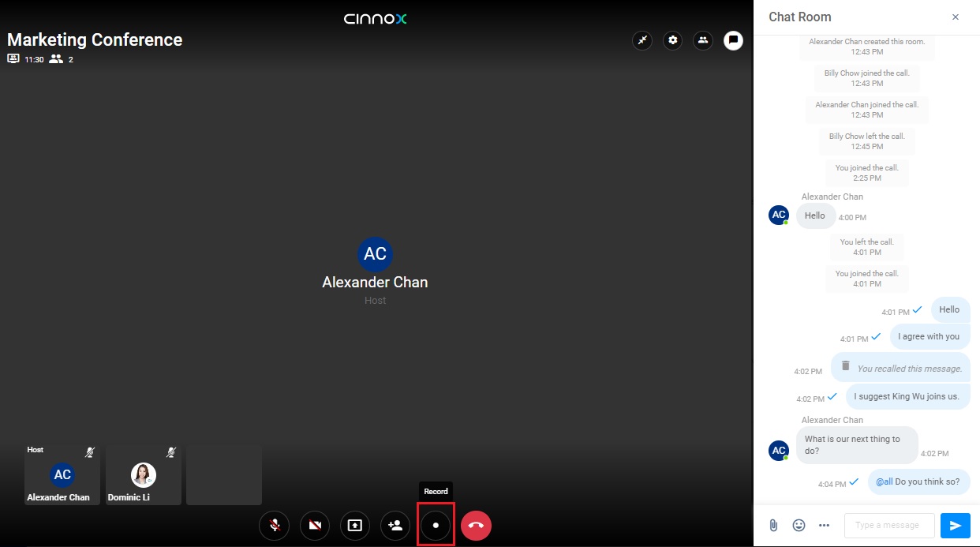980x547 pixels.
Task: Select Dominic Li's participant thumbnail
Action: tap(144, 474)
